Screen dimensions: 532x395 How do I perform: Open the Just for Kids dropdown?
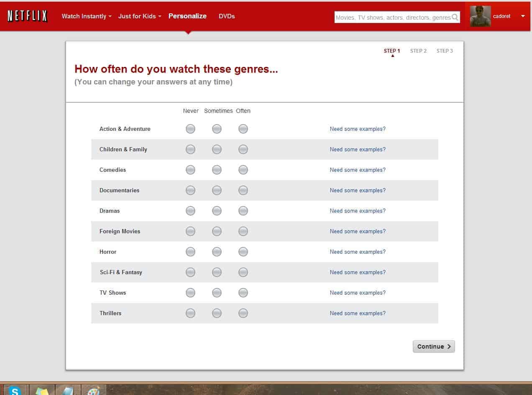pyautogui.click(x=140, y=16)
